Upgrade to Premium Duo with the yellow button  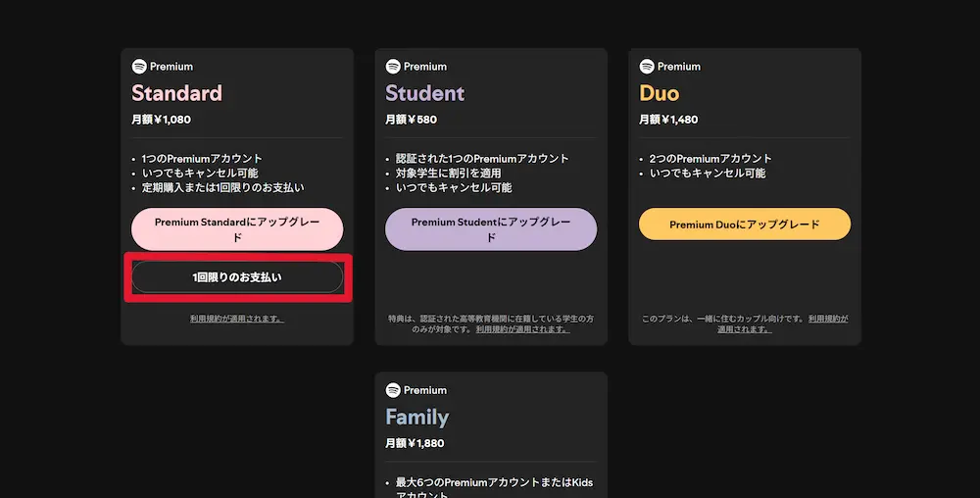pyautogui.click(x=745, y=224)
